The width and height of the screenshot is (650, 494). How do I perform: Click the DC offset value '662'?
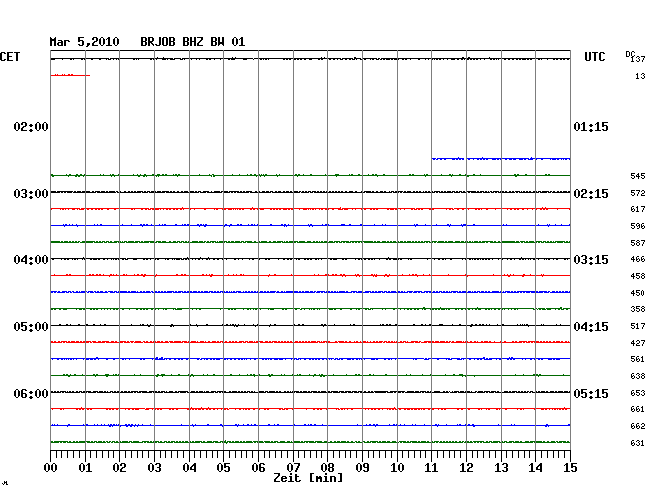point(638,426)
